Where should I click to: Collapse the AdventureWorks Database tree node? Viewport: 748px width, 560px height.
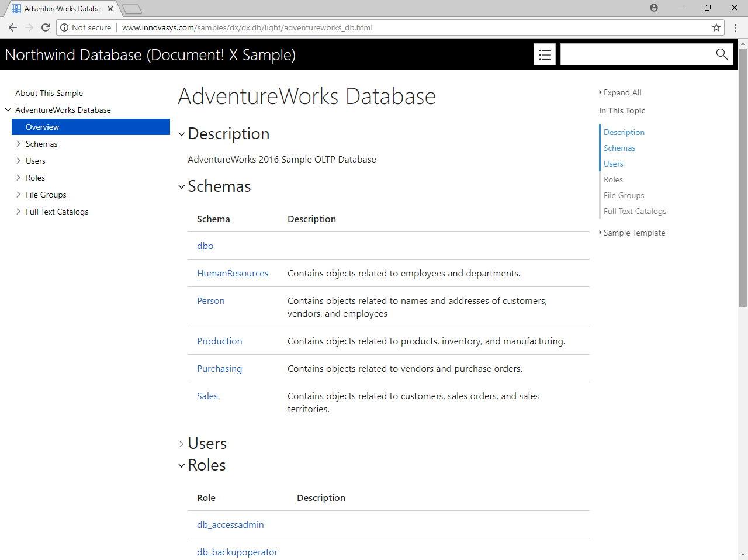(8, 110)
